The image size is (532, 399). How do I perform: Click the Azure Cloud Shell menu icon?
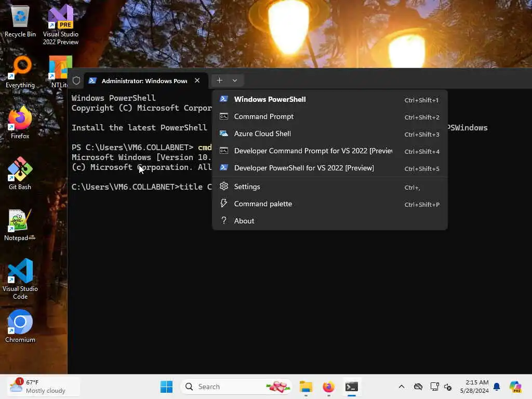pos(223,134)
